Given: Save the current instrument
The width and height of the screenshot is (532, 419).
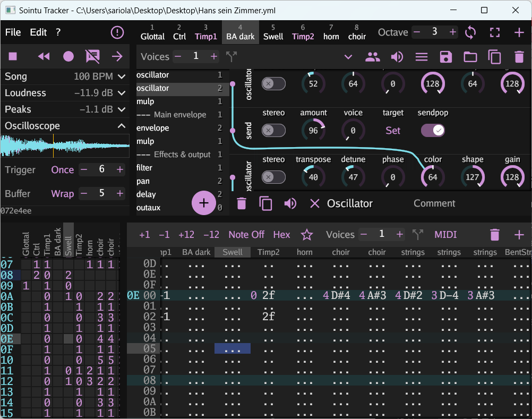Looking at the screenshot, I should [445, 56].
